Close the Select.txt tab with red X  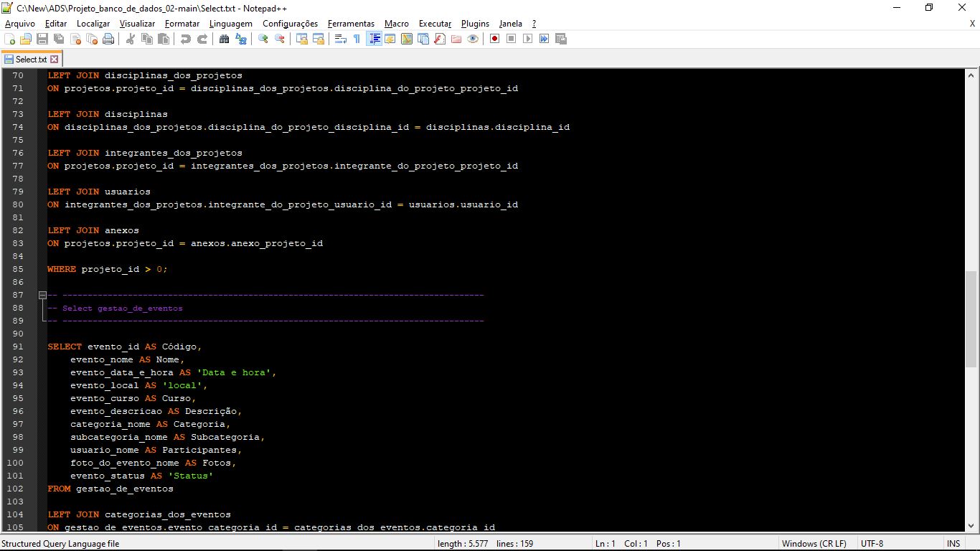point(55,60)
